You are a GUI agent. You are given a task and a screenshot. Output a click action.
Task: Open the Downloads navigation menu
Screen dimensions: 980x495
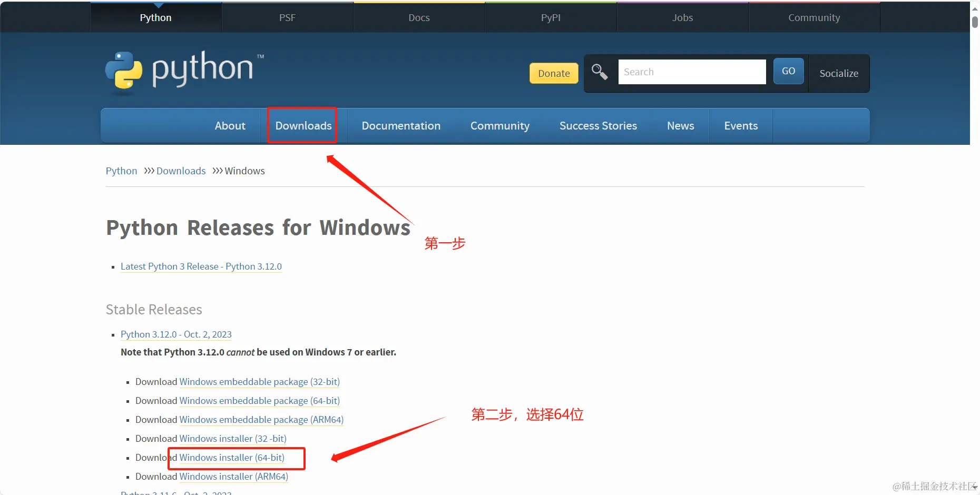(303, 125)
